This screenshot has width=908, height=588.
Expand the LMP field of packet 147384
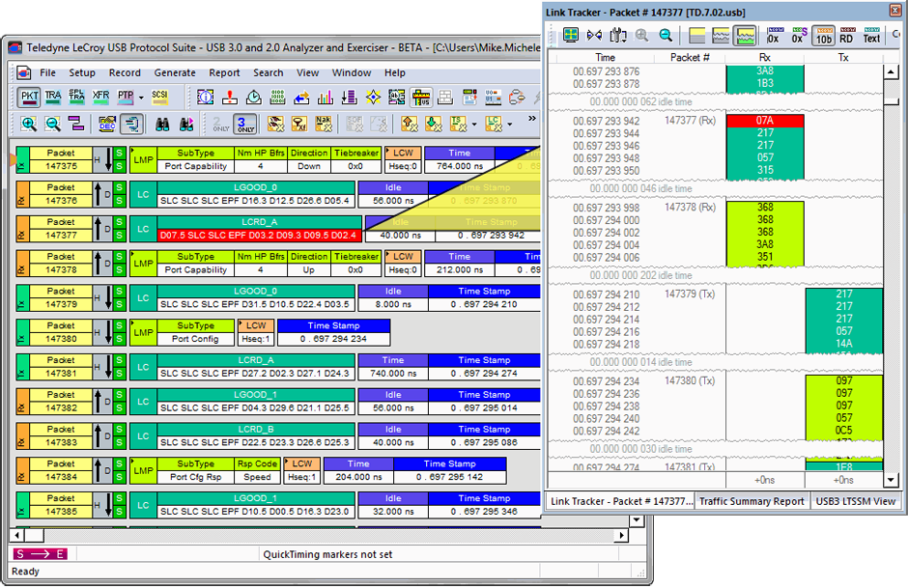coord(143,470)
